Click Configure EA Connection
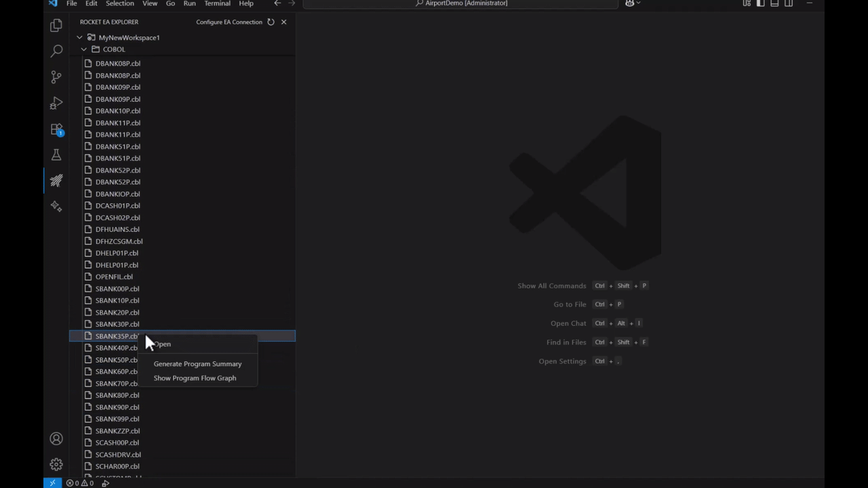This screenshot has height=488, width=868. 229,22
